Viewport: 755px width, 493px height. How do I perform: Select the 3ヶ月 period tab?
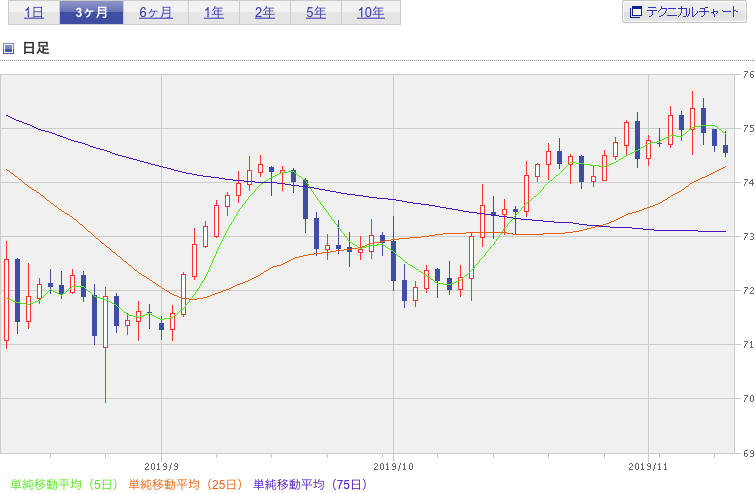[x=91, y=13]
